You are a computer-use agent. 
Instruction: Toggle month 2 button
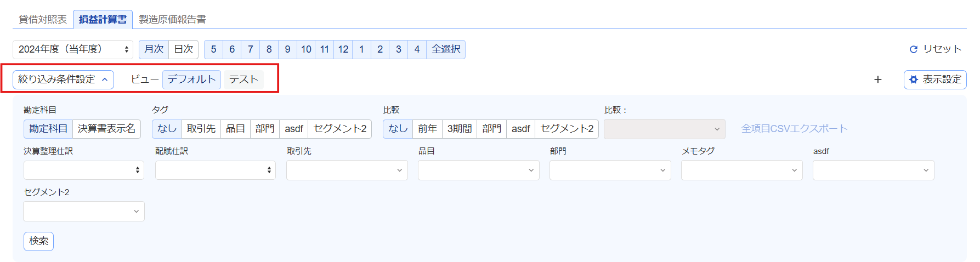380,49
